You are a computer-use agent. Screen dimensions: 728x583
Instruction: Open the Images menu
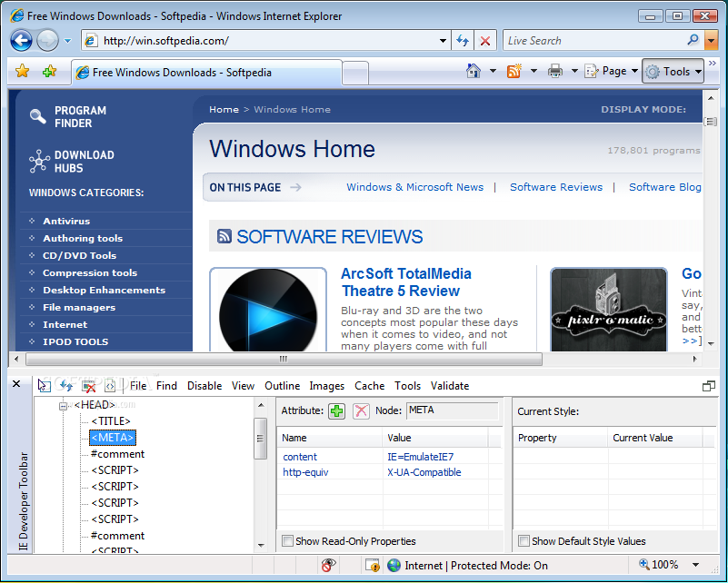[327, 386]
